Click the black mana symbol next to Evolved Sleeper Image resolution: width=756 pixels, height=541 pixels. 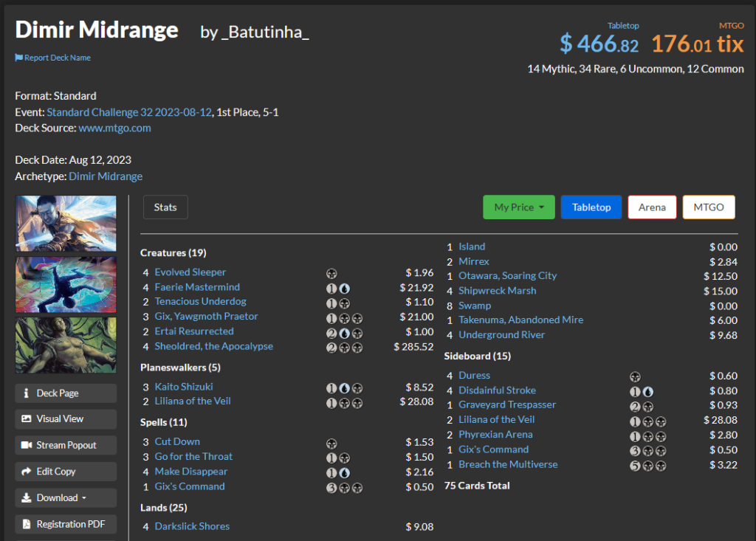331,273
